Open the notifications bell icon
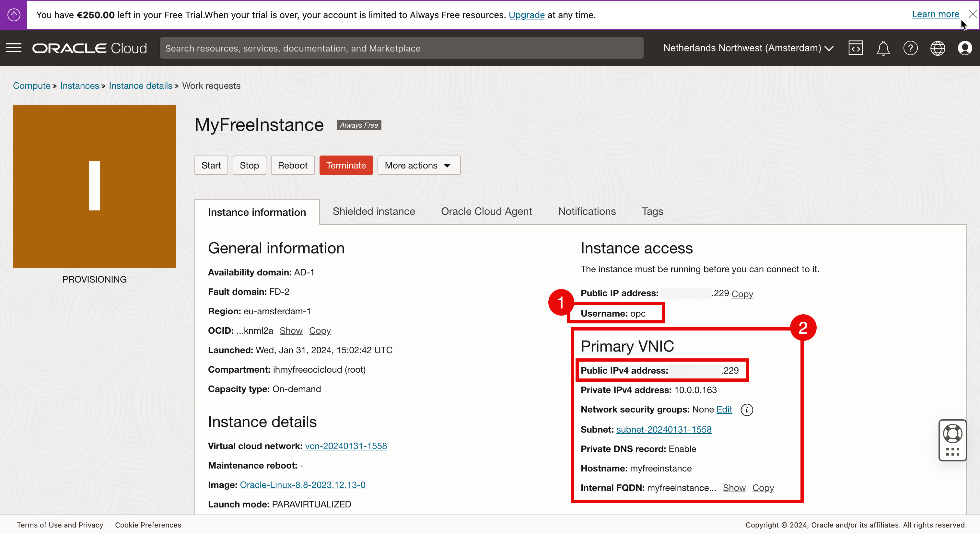The image size is (980, 534). pos(883,48)
